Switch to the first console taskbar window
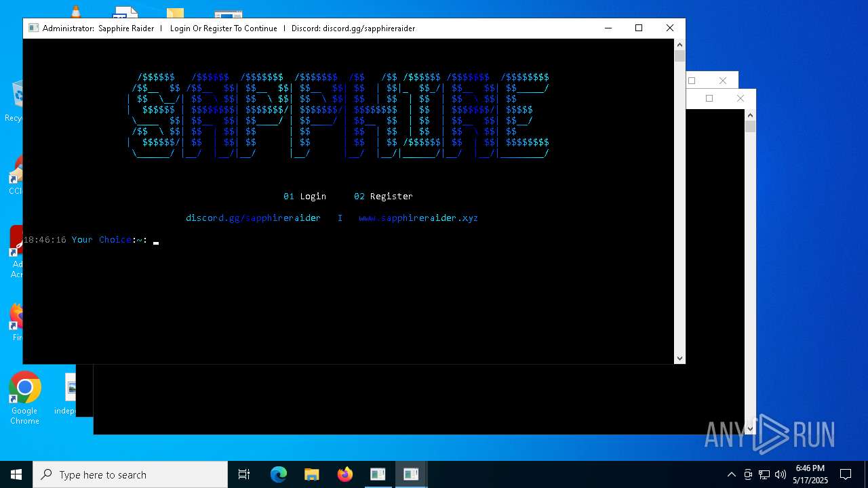868x488 pixels. click(x=378, y=474)
